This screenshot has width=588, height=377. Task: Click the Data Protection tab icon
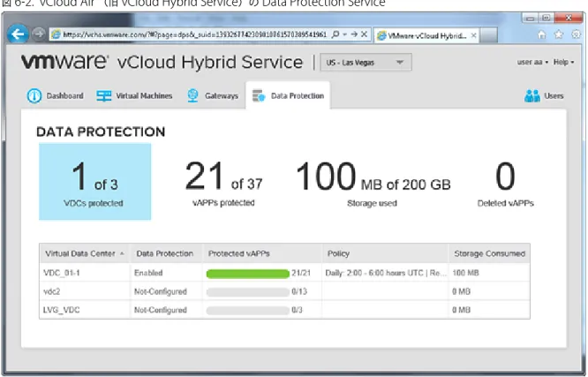pyautogui.click(x=259, y=96)
